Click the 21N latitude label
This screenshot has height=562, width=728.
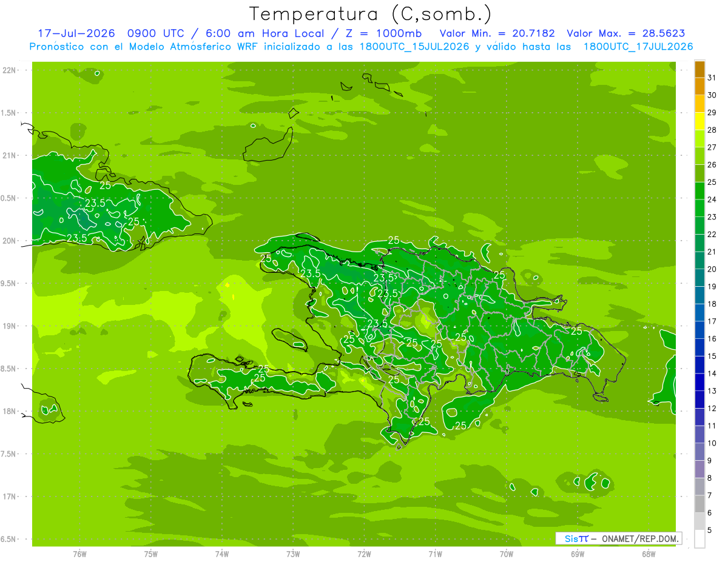[x=9, y=156]
